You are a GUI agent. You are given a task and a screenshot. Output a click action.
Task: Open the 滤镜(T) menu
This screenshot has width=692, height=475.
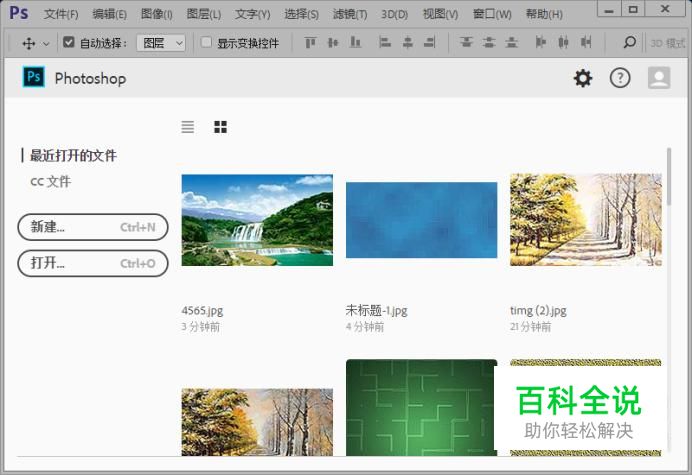(x=349, y=14)
